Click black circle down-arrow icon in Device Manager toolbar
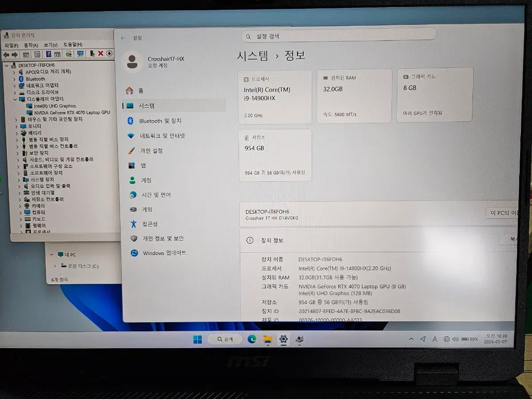Image resolution: width=532 pixels, height=399 pixels. 109,54
